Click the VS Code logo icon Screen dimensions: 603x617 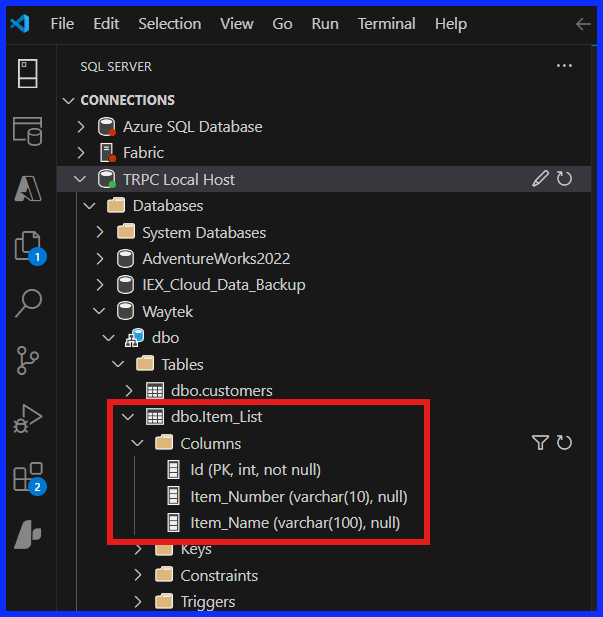[20, 24]
